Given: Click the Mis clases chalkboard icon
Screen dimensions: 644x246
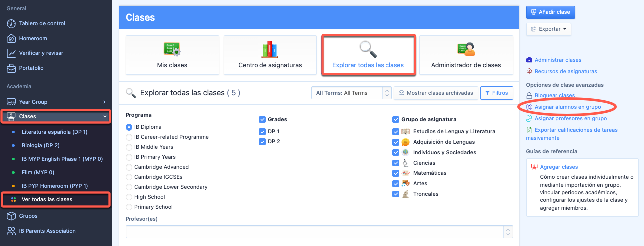Looking at the screenshot, I should (x=172, y=50).
